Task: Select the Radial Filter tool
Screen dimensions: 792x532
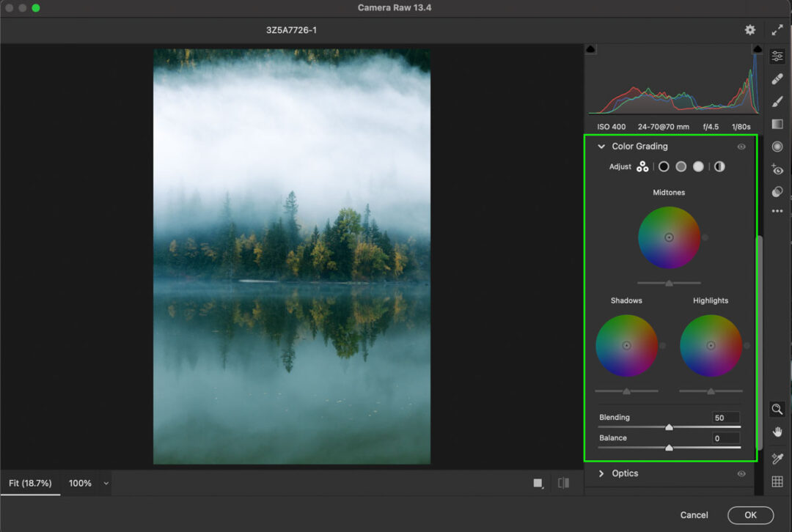Action: pyautogui.click(x=777, y=146)
